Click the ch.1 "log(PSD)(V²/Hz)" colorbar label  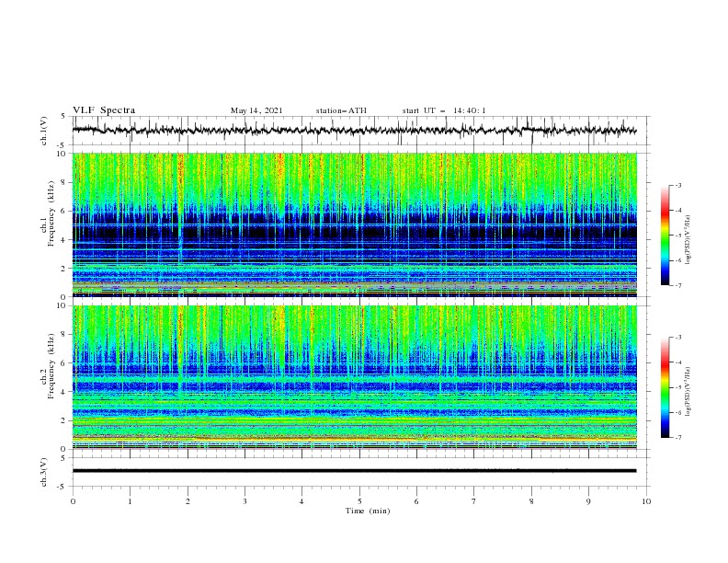[688, 240]
